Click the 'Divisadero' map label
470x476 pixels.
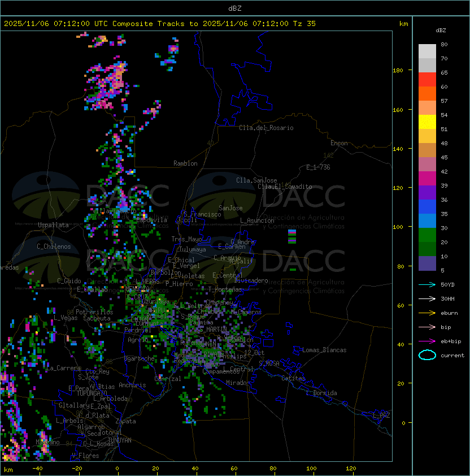(x=251, y=280)
